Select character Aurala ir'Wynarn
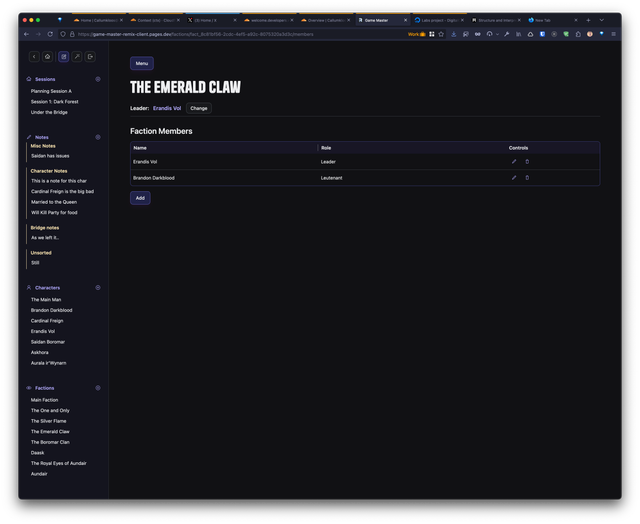 click(49, 363)
